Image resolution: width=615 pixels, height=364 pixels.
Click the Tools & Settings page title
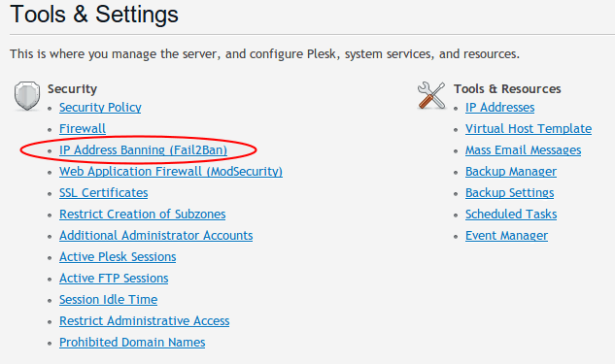tap(94, 15)
